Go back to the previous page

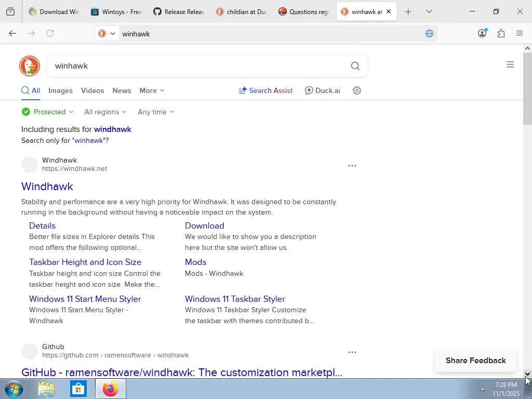pyautogui.click(x=12, y=33)
